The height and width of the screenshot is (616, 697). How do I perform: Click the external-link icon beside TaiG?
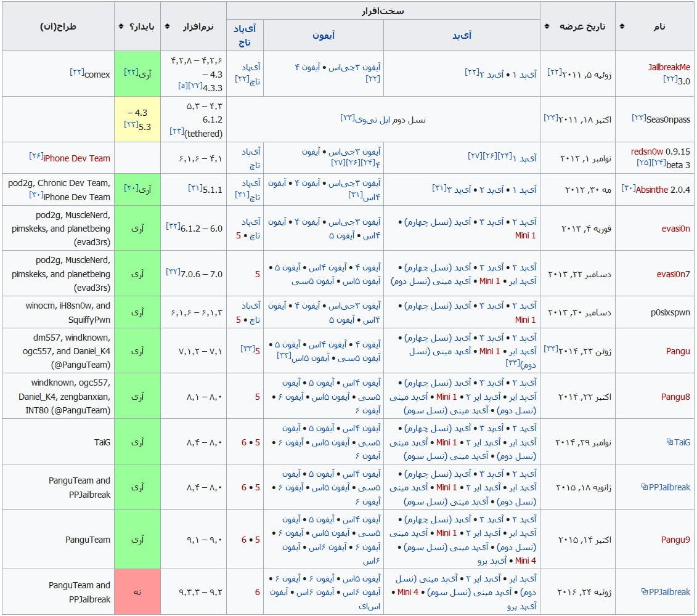pyautogui.click(x=669, y=442)
